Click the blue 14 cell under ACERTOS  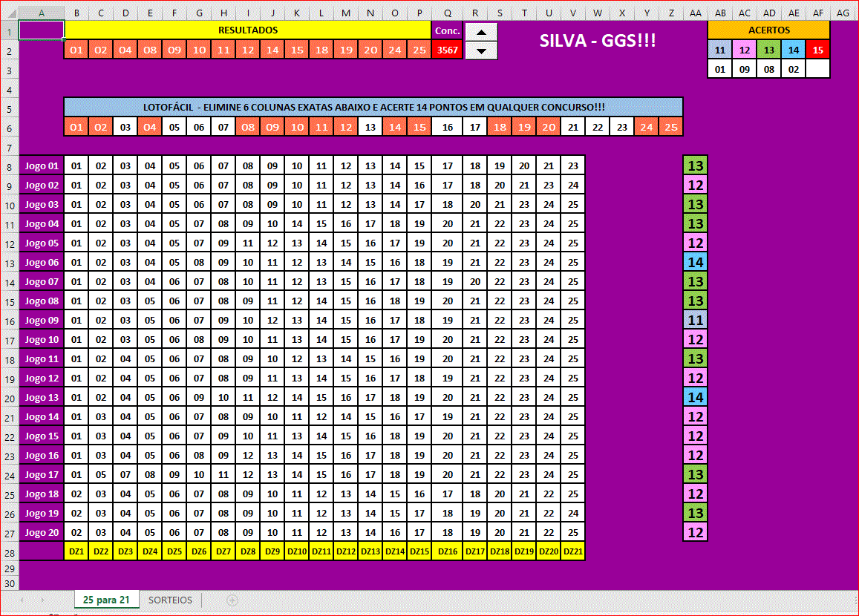pyautogui.click(x=793, y=50)
